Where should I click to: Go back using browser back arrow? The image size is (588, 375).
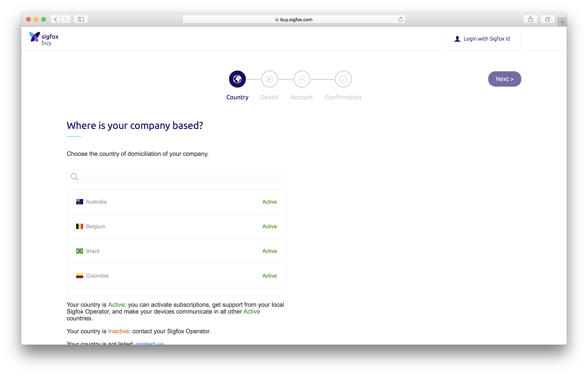pos(56,19)
